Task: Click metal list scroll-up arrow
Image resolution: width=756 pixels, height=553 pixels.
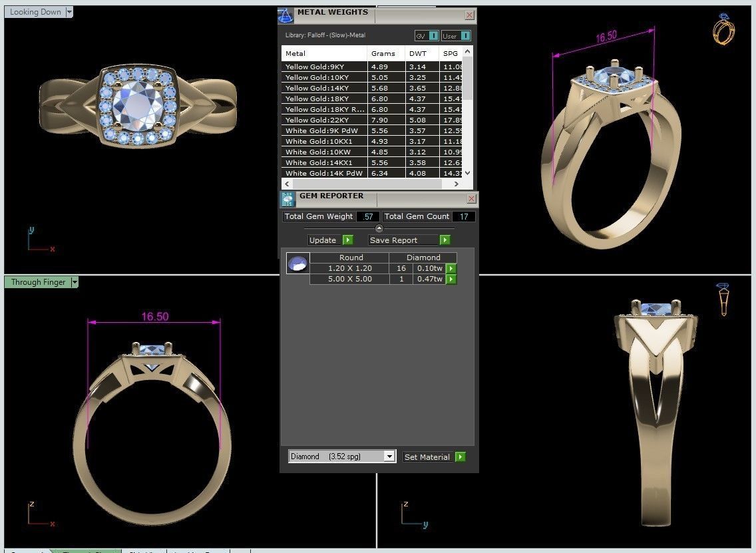Action: (467, 52)
